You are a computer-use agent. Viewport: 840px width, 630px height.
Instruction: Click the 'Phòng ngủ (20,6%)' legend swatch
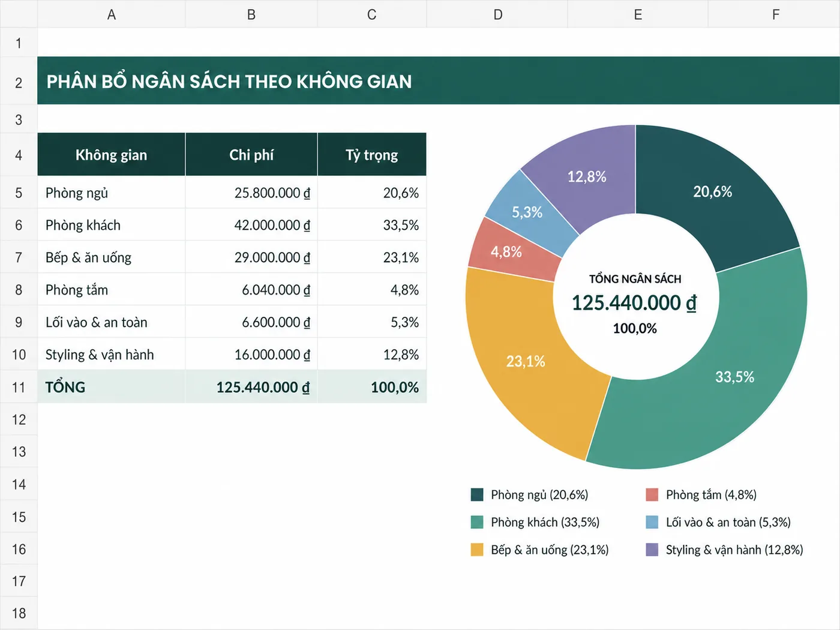(x=477, y=494)
